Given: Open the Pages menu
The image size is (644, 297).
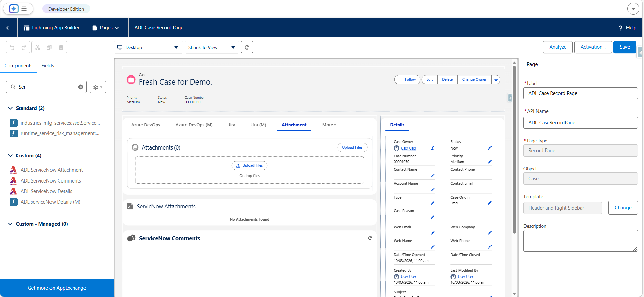Looking at the screenshot, I should click(107, 28).
